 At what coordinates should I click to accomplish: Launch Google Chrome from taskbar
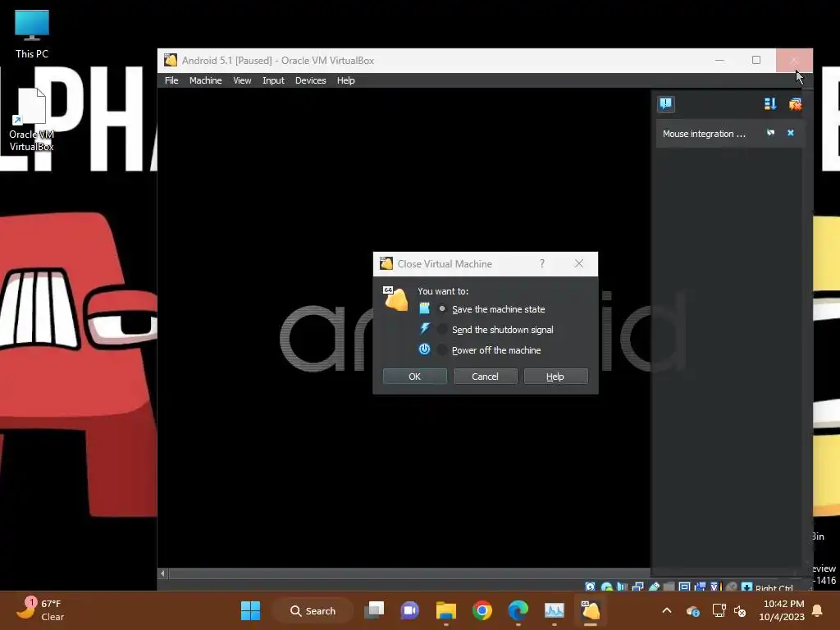482,610
